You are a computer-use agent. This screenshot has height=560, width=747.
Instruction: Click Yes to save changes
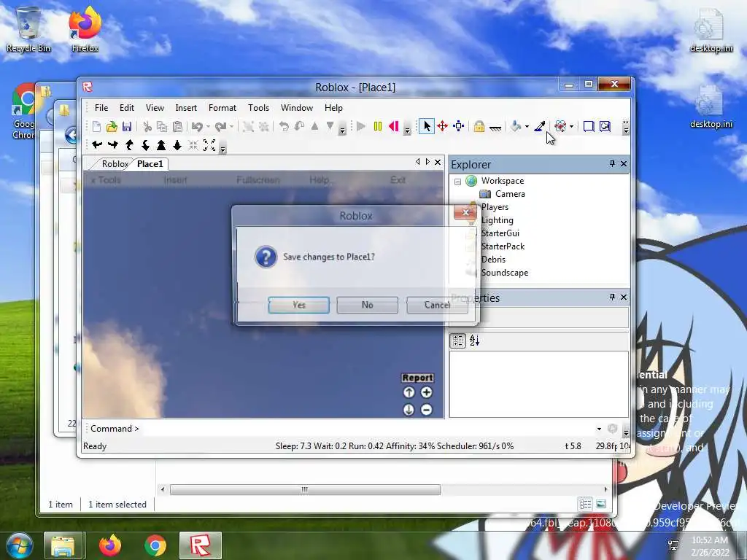[298, 305]
